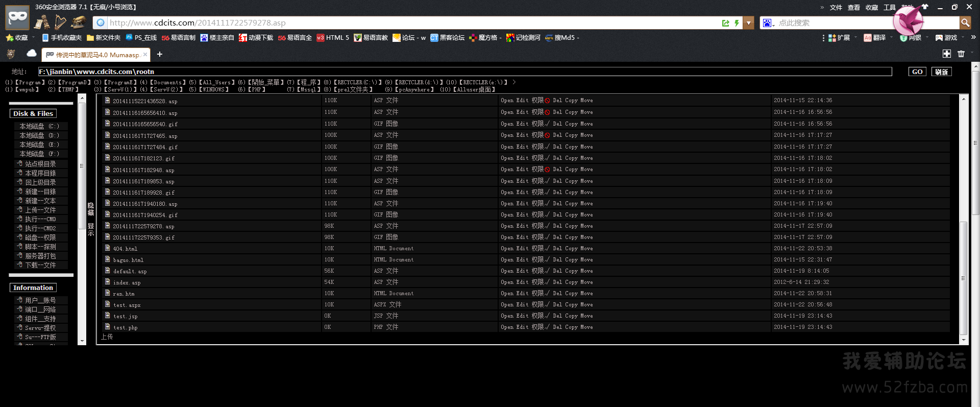Expand the dropdown arrow next to 收藏
This screenshot has width=980, height=407.
pos(34,37)
